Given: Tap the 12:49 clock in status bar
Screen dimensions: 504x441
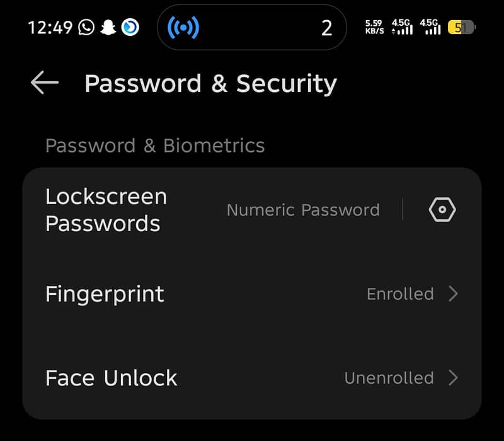Looking at the screenshot, I should pos(50,27).
